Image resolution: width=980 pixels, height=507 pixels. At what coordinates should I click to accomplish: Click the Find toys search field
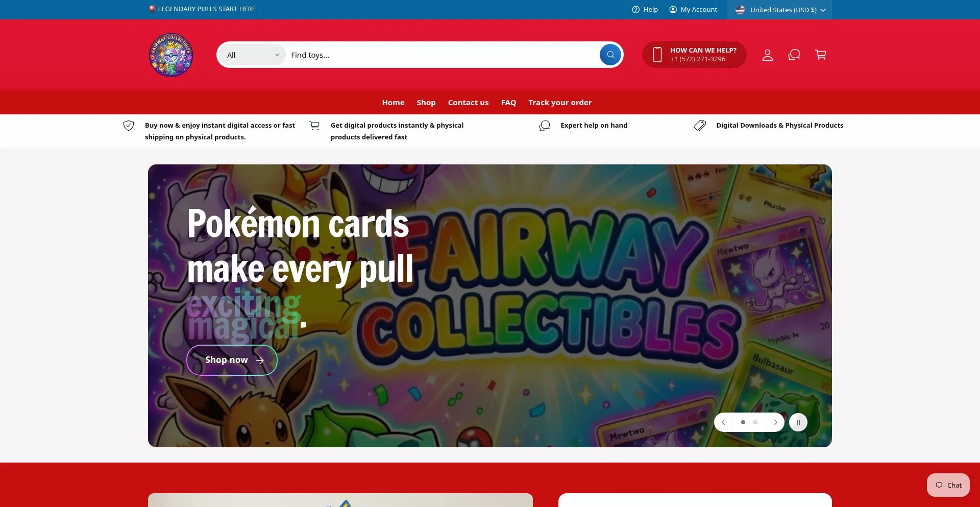pos(442,55)
